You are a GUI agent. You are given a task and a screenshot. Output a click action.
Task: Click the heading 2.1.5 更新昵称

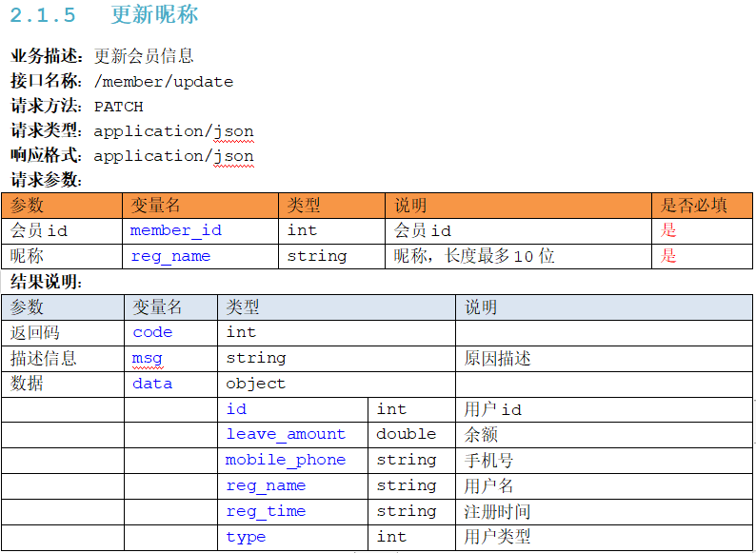(104, 14)
